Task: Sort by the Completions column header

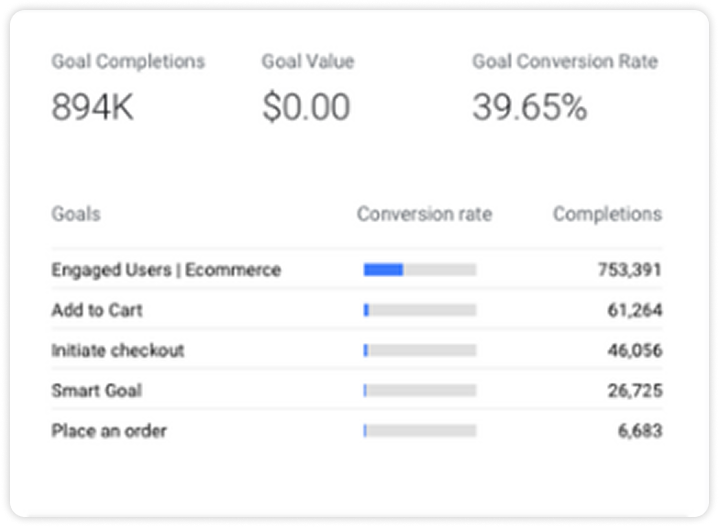Action: (607, 214)
